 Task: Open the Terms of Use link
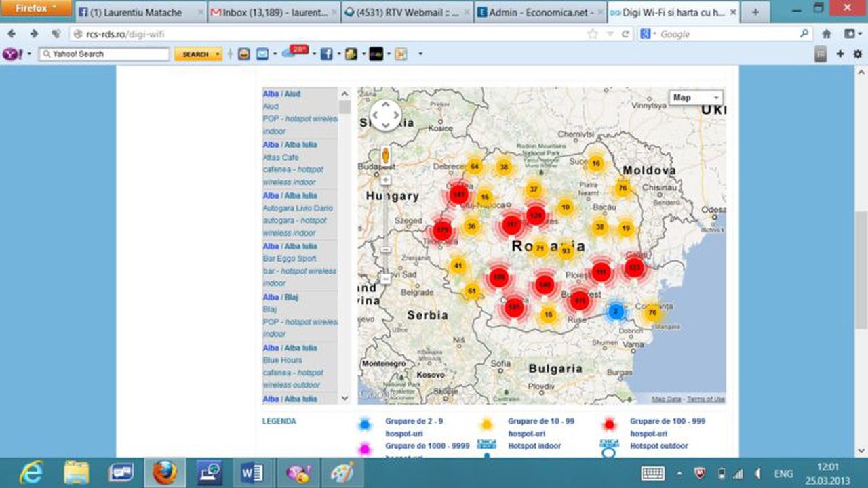pos(705,399)
